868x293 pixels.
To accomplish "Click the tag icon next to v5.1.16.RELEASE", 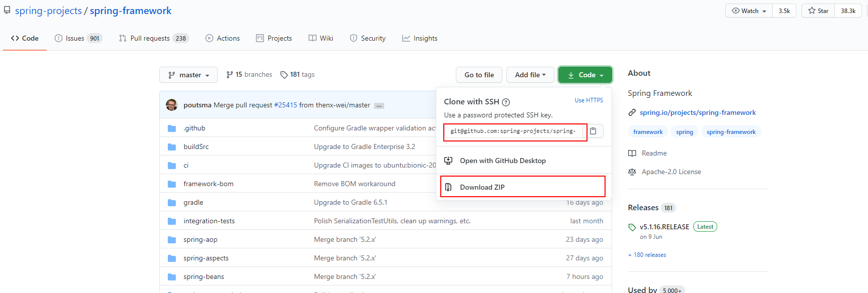I will tap(632, 227).
